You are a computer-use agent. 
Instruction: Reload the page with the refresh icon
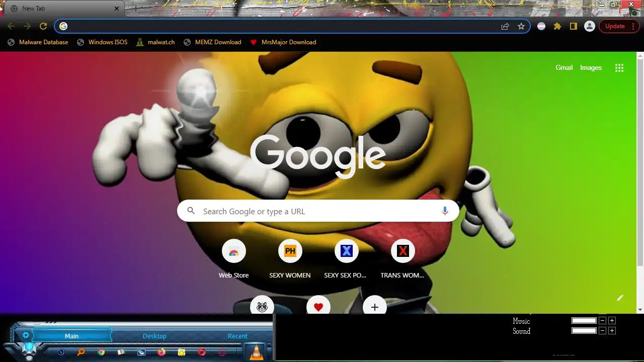point(43,26)
